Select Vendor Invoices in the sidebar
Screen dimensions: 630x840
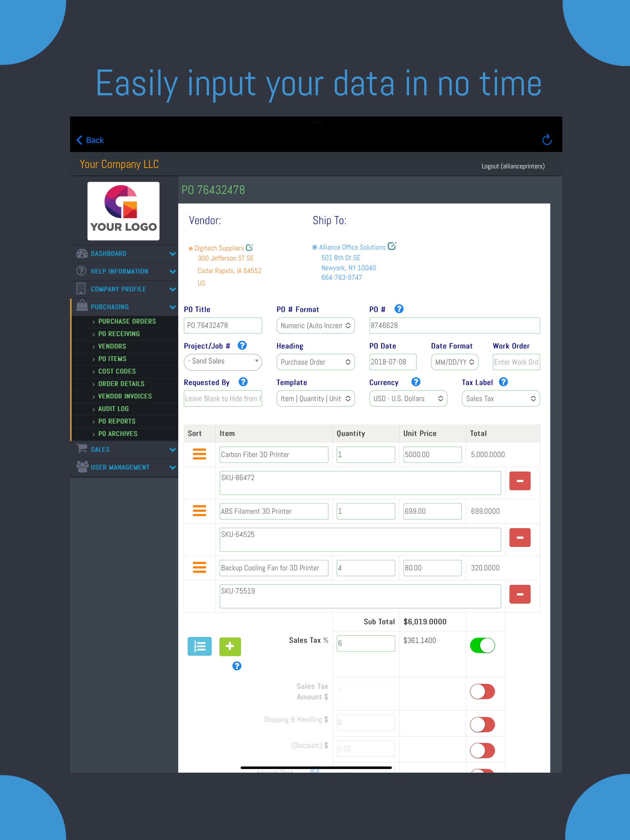pyautogui.click(x=125, y=396)
